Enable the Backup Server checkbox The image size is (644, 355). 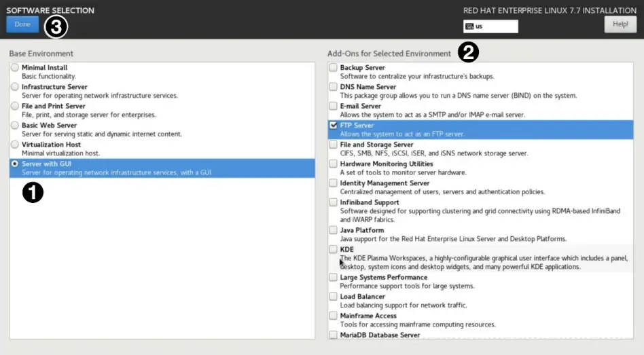(333, 67)
